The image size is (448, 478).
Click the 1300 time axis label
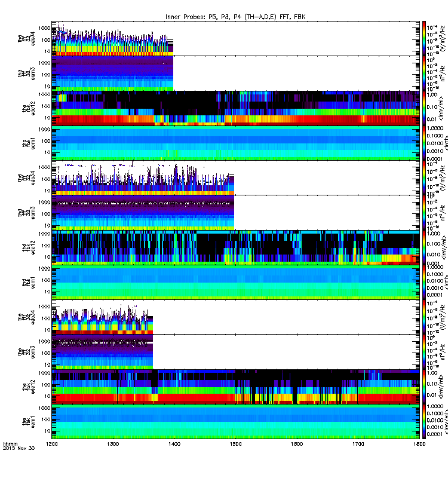tap(113, 444)
